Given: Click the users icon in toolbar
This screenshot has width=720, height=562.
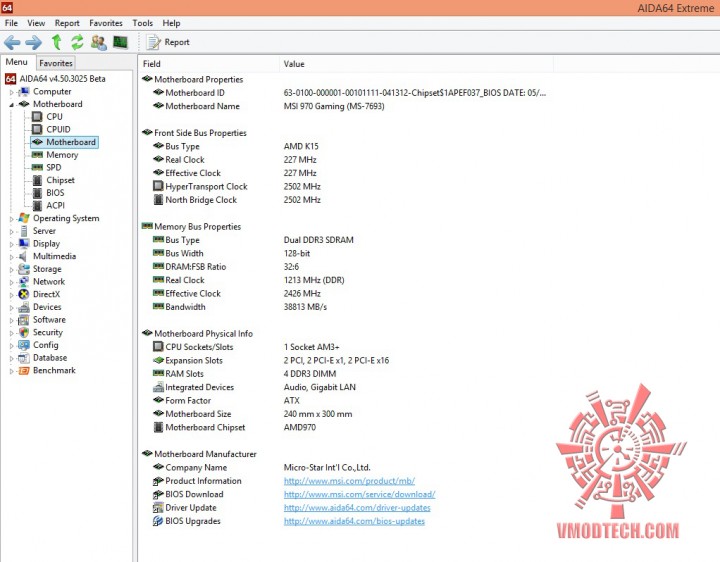Looking at the screenshot, I should (99, 43).
